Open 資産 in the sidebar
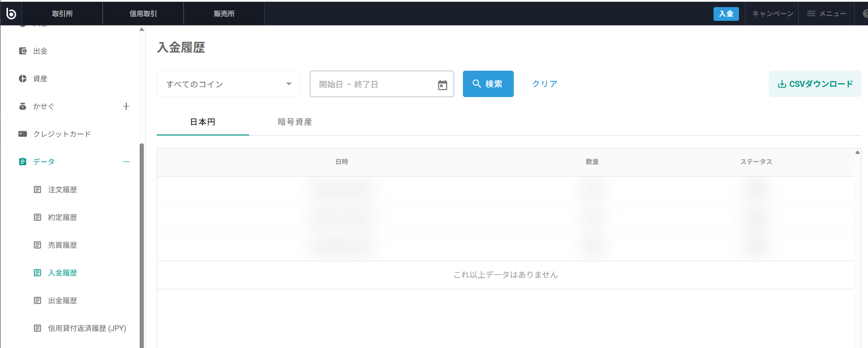The height and width of the screenshot is (348, 868). 40,79
